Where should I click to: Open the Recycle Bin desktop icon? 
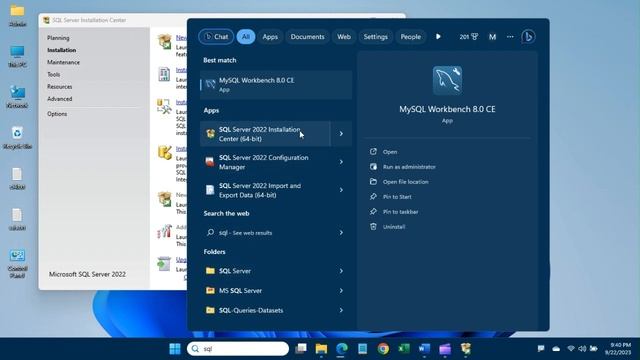17,138
